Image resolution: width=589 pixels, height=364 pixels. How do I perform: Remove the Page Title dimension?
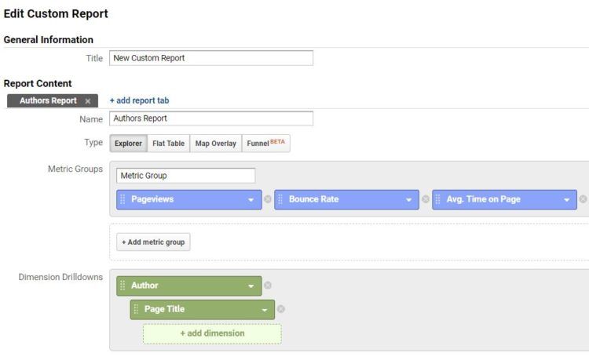click(281, 309)
